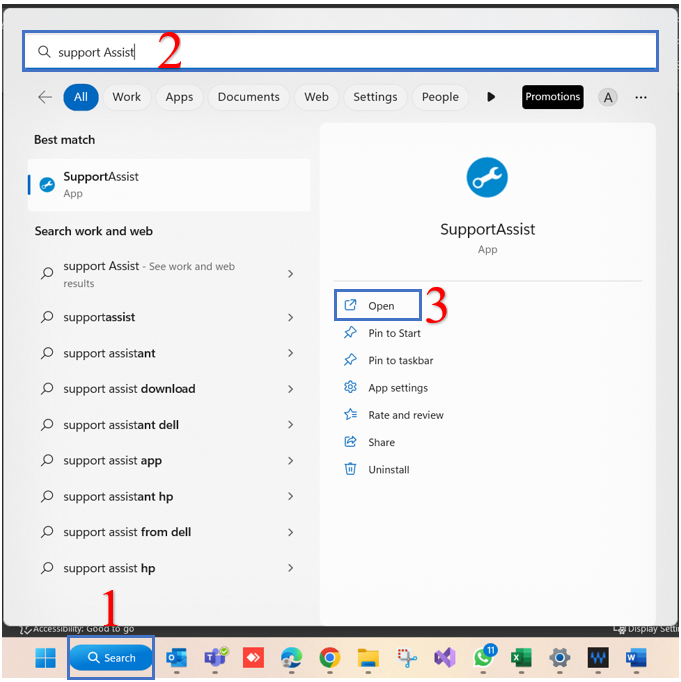Click the user account avatar A
Image resolution: width=681 pixels, height=682 pixels.
[x=608, y=97]
